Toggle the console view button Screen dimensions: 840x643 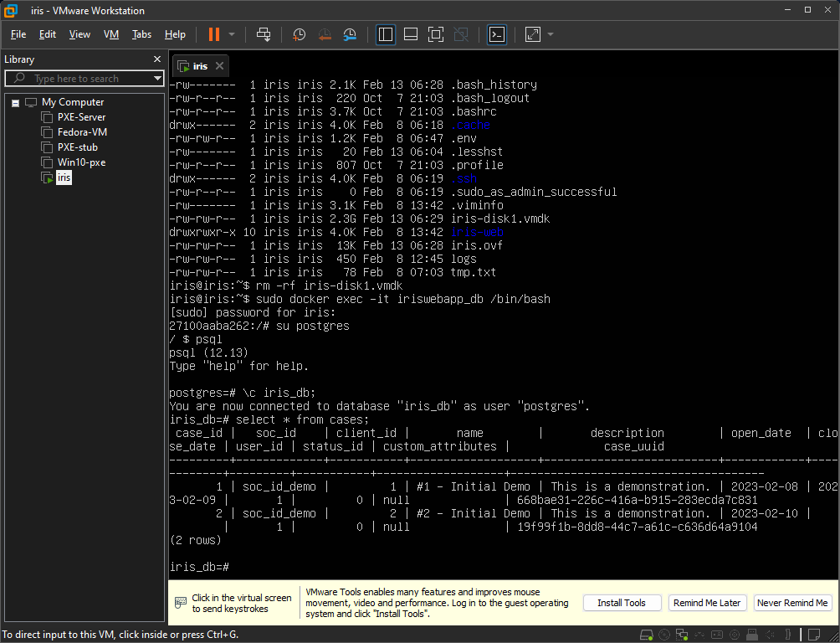[x=497, y=34]
